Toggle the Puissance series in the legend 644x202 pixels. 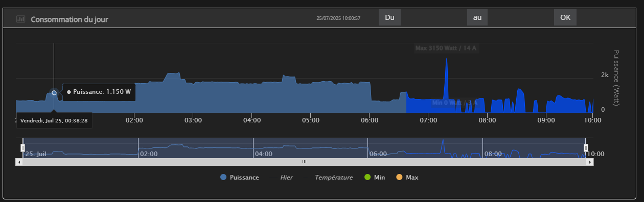pyautogui.click(x=239, y=178)
